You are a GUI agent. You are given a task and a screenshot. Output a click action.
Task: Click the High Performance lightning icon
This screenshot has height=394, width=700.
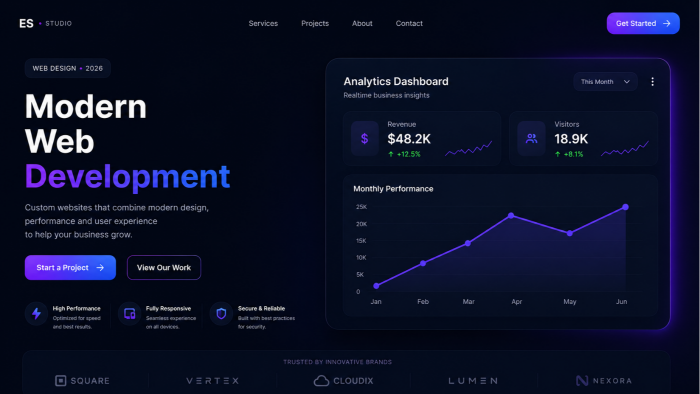pos(37,314)
